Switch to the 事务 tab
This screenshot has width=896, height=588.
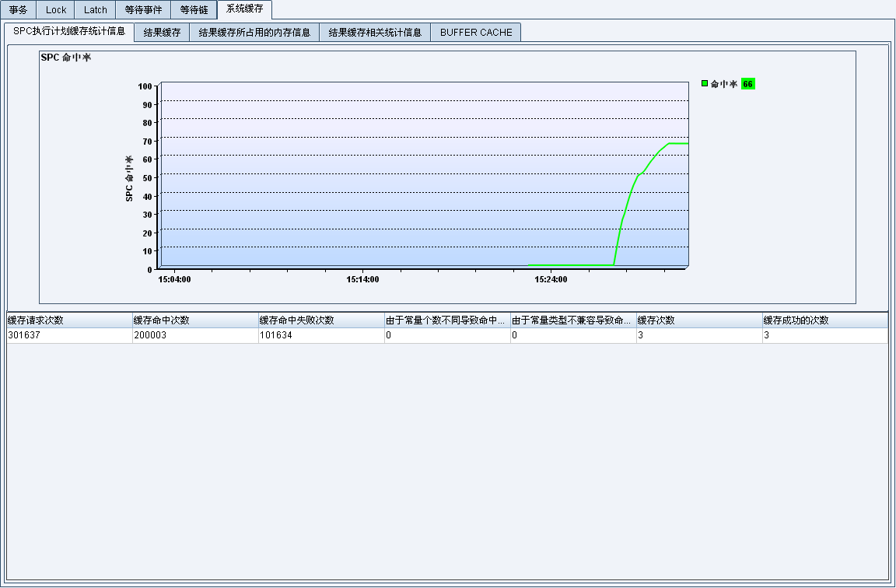coord(18,10)
